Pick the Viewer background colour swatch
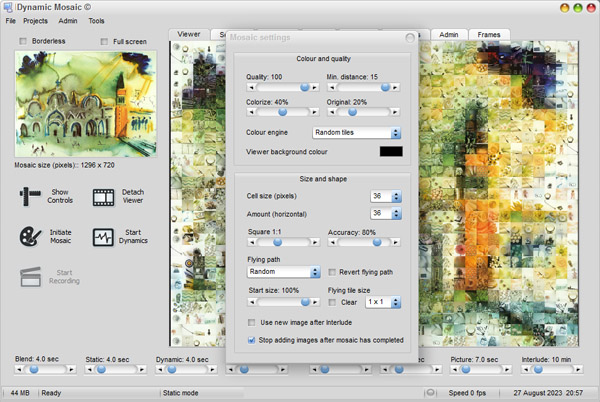600x402 pixels. pos(390,151)
